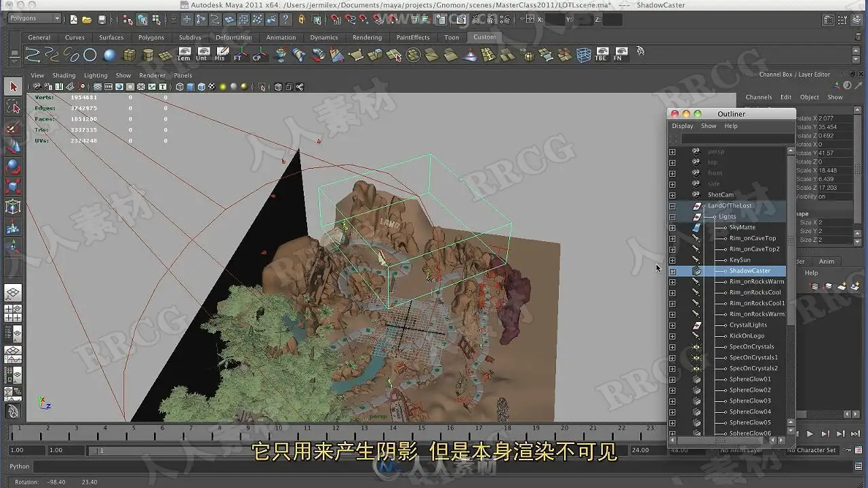Open the viewport Lighting menu
The width and height of the screenshot is (868, 488).
[96, 76]
